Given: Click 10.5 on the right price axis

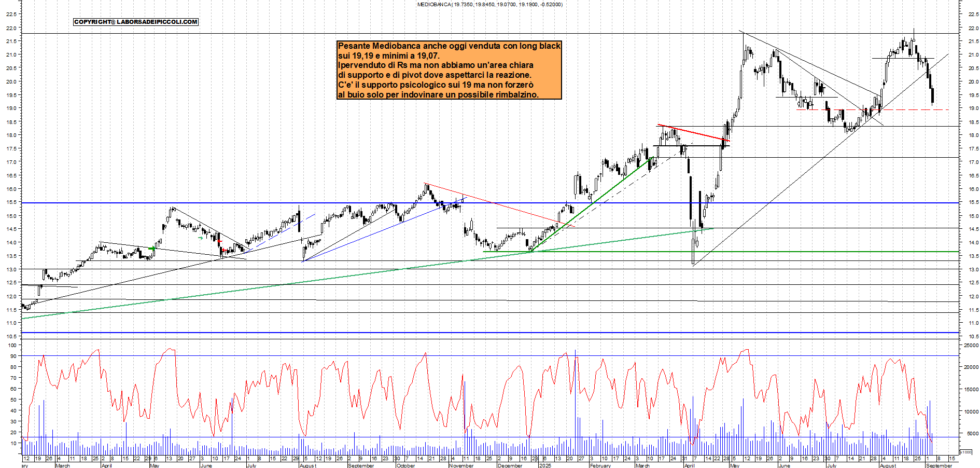Looking at the screenshot, I should (973, 337).
